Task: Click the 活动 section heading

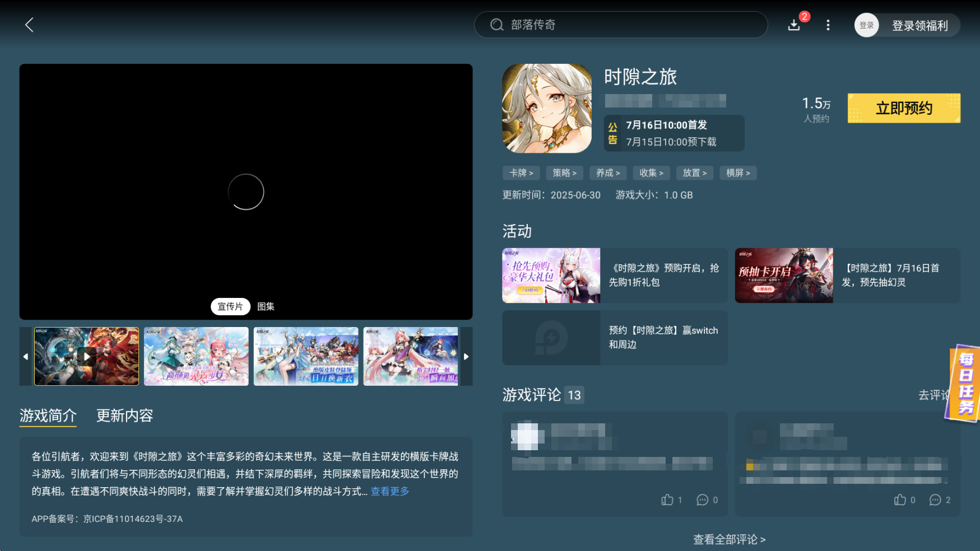Action: tap(517, 231)
